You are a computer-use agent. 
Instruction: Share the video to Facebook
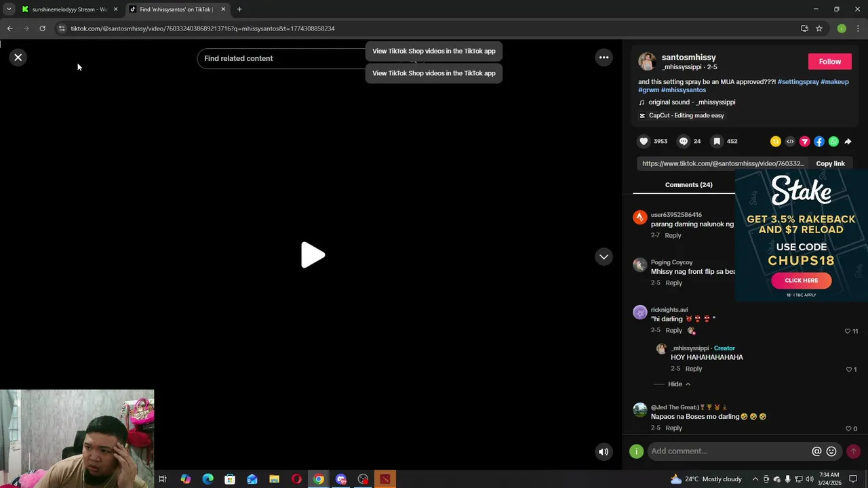pyautogui.click(x=819, y=142)
